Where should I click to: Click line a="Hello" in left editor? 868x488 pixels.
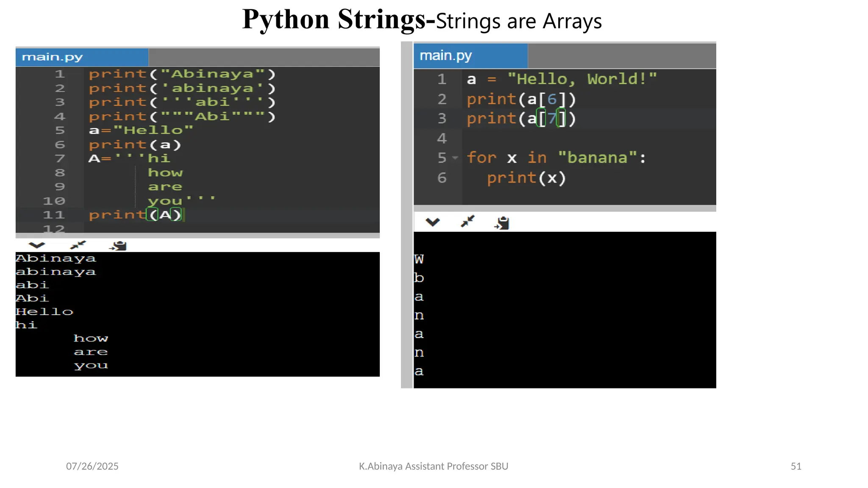coord(141,130)
